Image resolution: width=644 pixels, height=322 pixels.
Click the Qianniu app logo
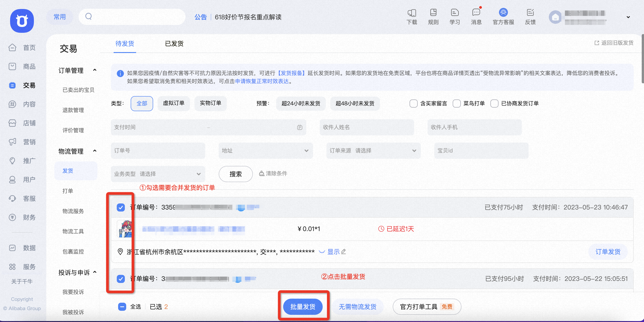click(x=22, y=21)
